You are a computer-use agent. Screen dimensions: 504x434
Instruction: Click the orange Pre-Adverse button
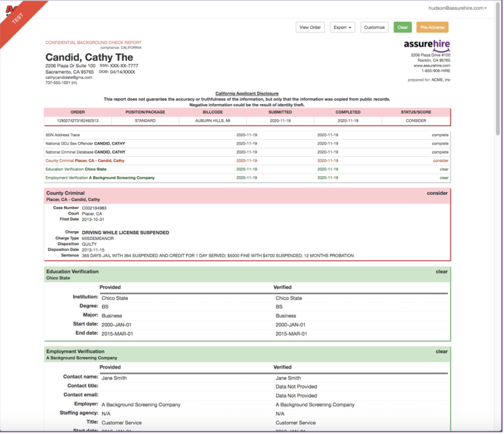tap(432, 27)
